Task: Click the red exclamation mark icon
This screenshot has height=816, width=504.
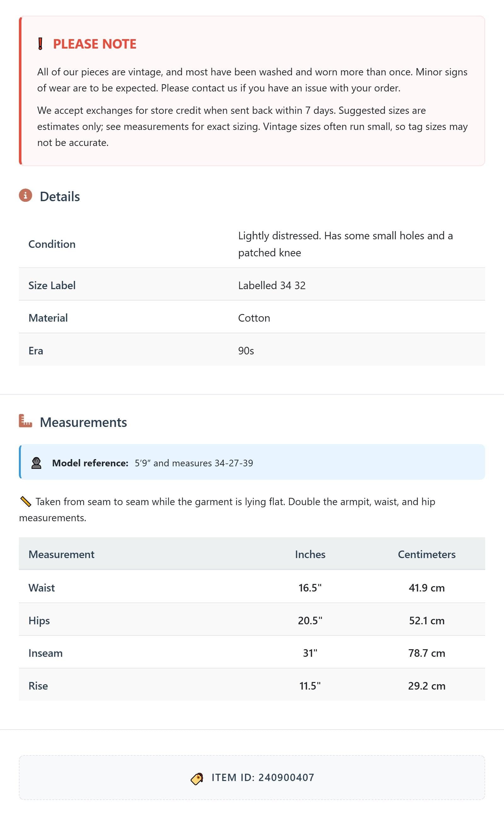Action: click(40, 44)
